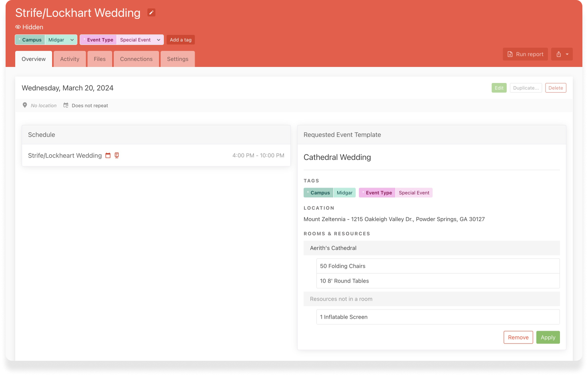588x376 pixels.
Task: Click the Run report document icon
Action: coord(510,54)
